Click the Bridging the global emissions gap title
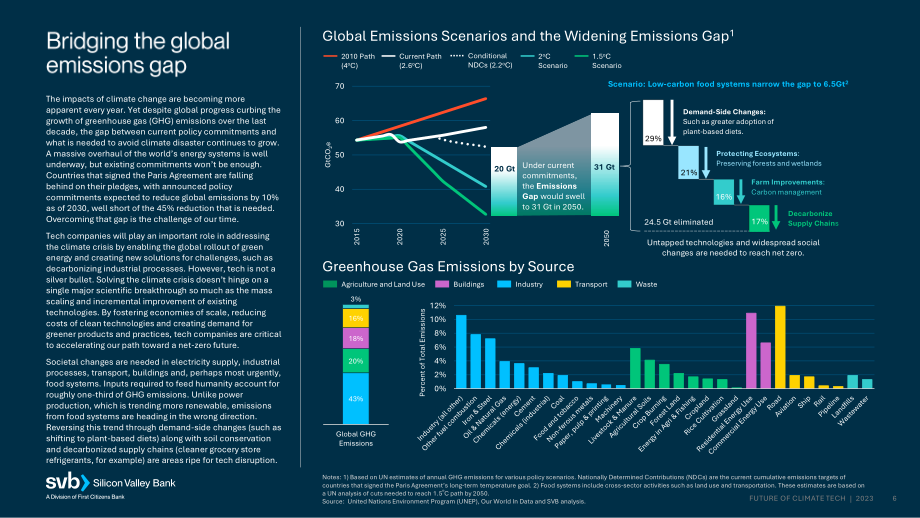The width and height of the screenshot is (920, 518). coord(138,53)
